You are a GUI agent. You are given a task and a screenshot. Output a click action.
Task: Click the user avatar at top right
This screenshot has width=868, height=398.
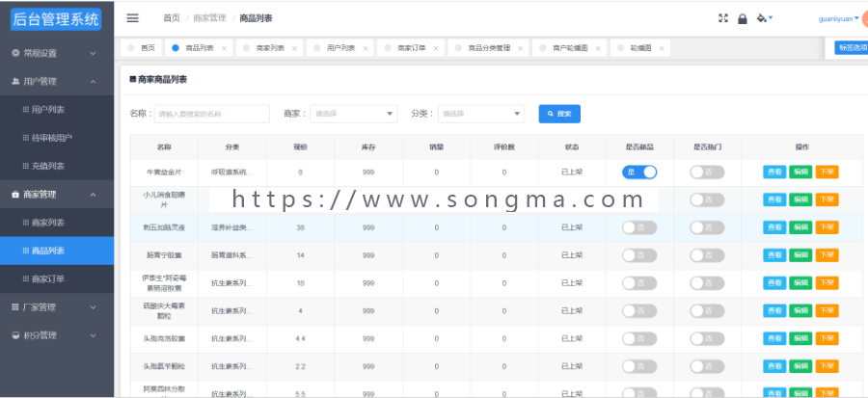tap(864, 19)
